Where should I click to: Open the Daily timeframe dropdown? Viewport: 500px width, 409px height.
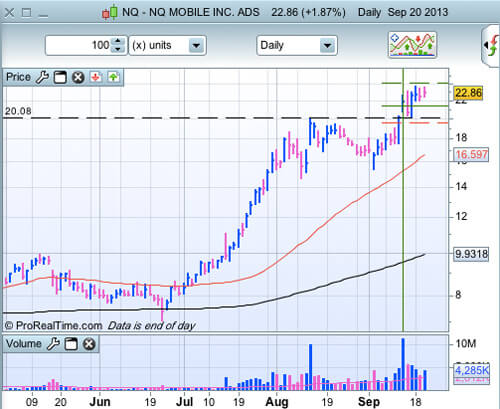pos(297,45)
